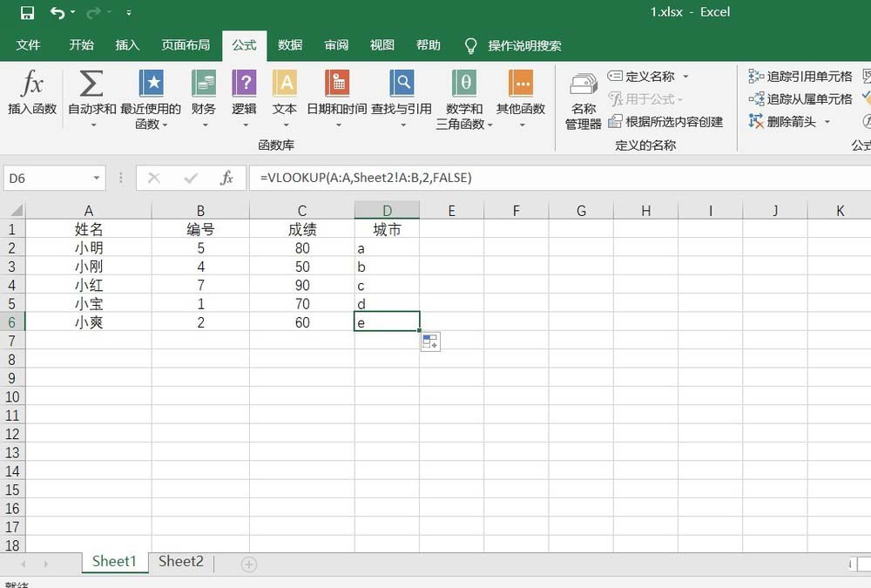Open the 财务 functions icon

point(203,84)
